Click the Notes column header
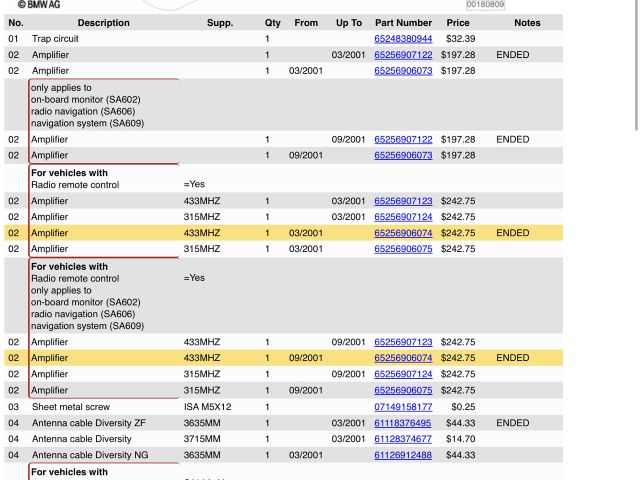640x480 pixels. point(527,23)
